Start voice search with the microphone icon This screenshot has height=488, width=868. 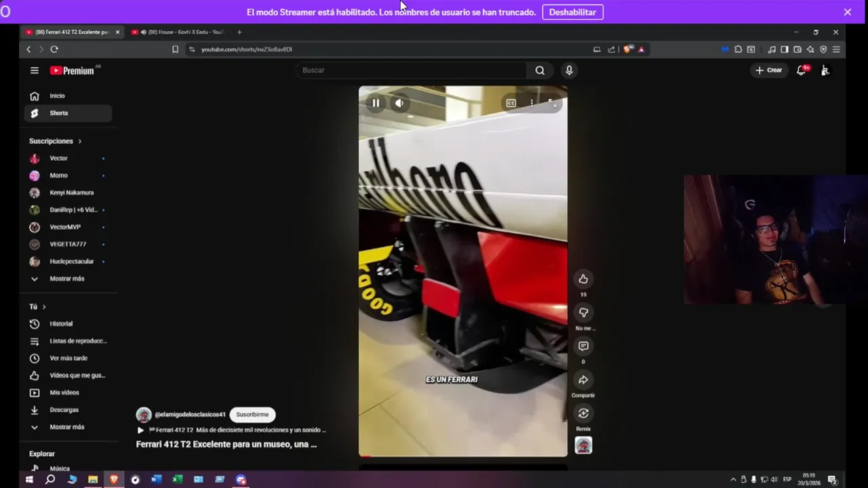(569, 70)
